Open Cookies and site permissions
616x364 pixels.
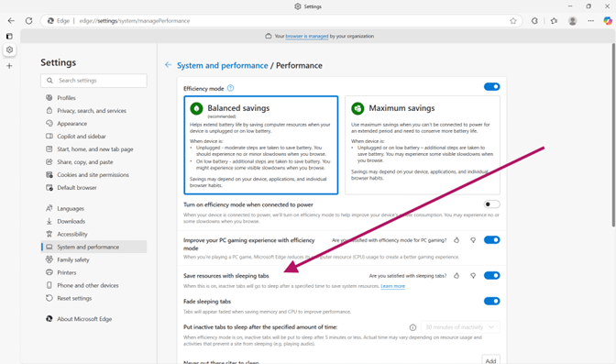click(x=93, y=175)
